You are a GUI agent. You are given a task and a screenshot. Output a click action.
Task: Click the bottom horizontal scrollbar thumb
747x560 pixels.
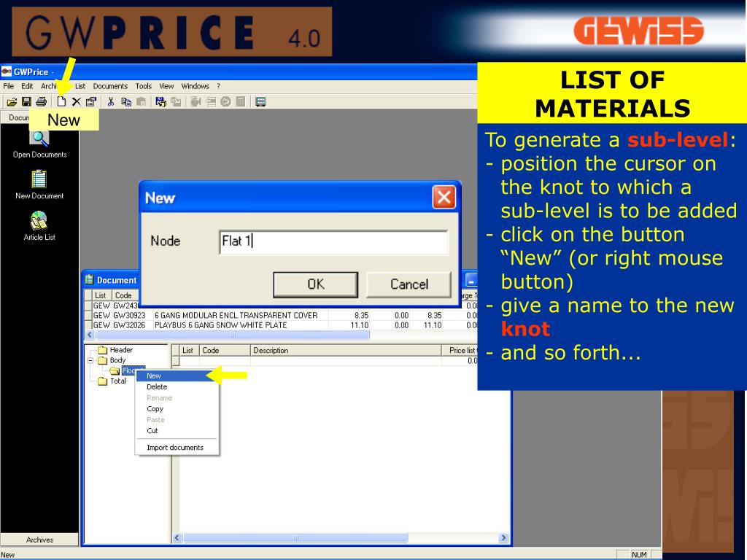point(295,537)
